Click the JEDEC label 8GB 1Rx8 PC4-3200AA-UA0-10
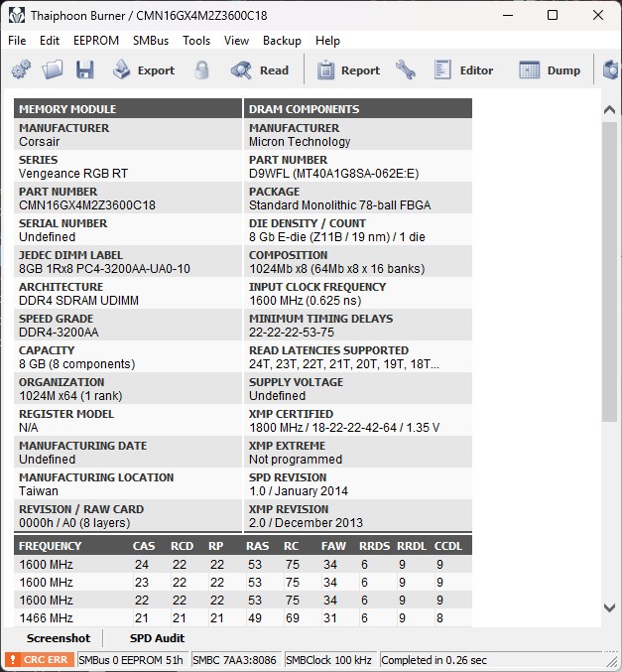The height and width of the screenshot is (672, 622). [x=104, y=269]
